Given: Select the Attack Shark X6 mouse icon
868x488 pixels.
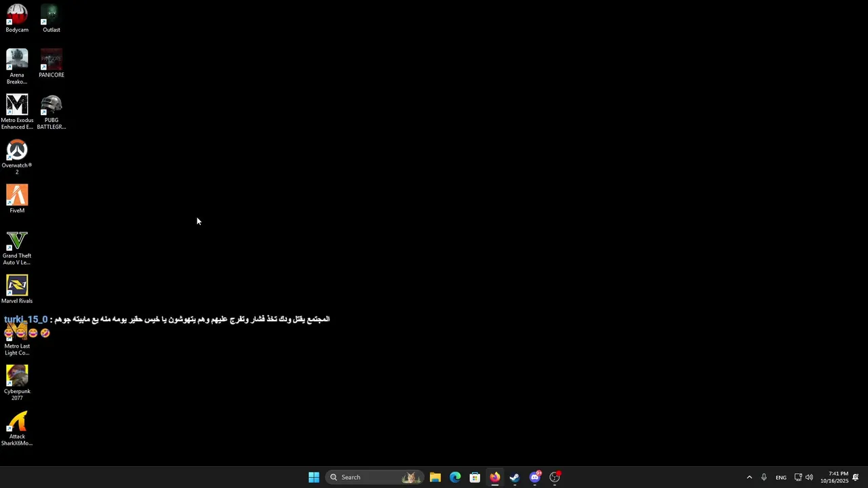Looking at the screenshot, I should [x=17, y=428].
